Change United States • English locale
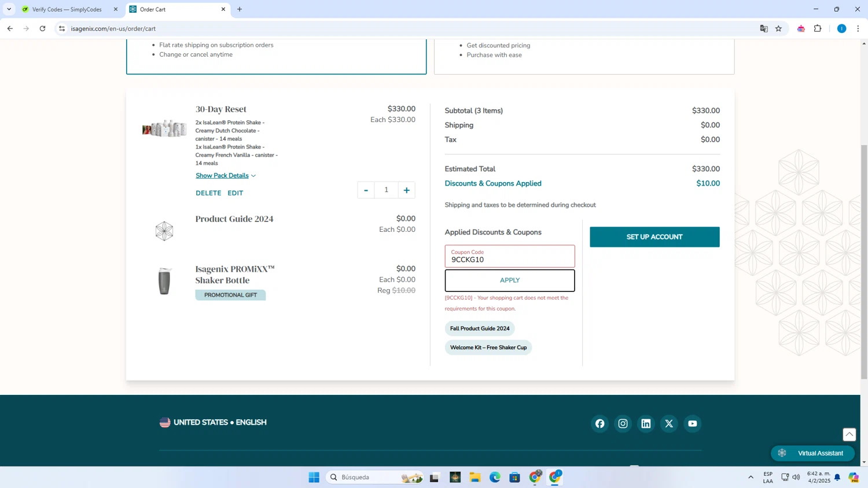Image resolution: width=868 pixels, height=488 pixels. 213,423
